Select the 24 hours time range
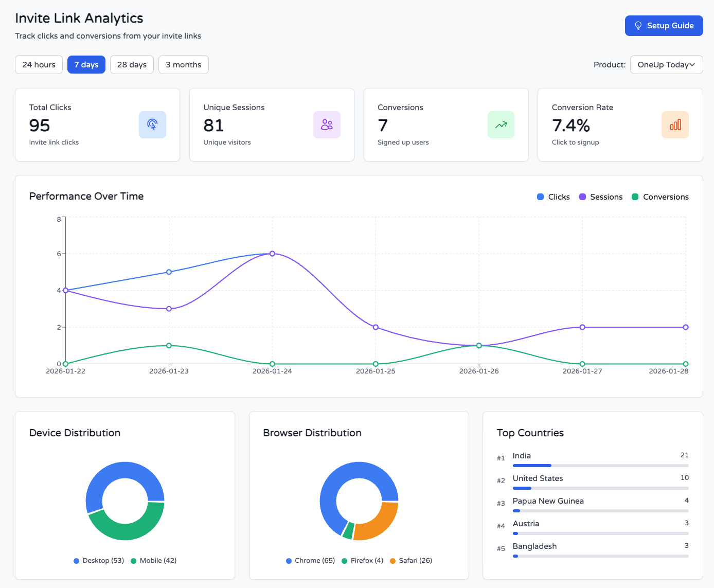 click(39, 65)
